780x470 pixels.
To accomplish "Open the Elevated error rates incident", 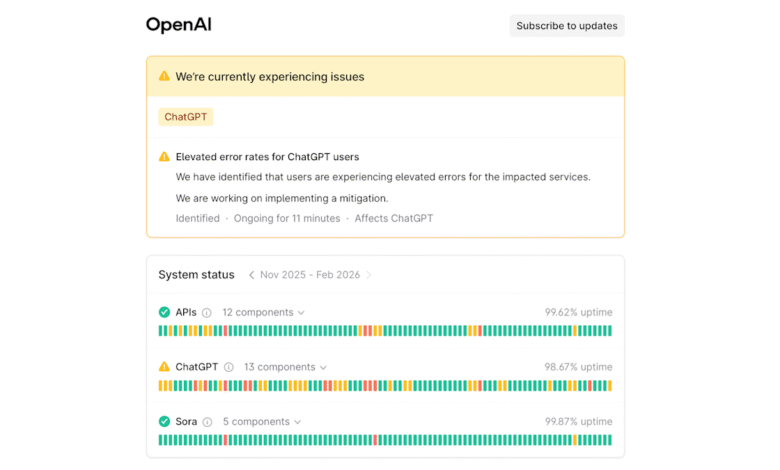I will (x=267, y=157).
